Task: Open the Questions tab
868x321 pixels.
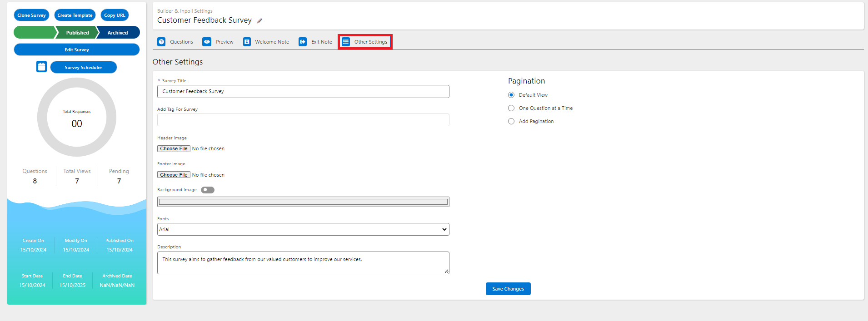Action: (x=175, y=42)
